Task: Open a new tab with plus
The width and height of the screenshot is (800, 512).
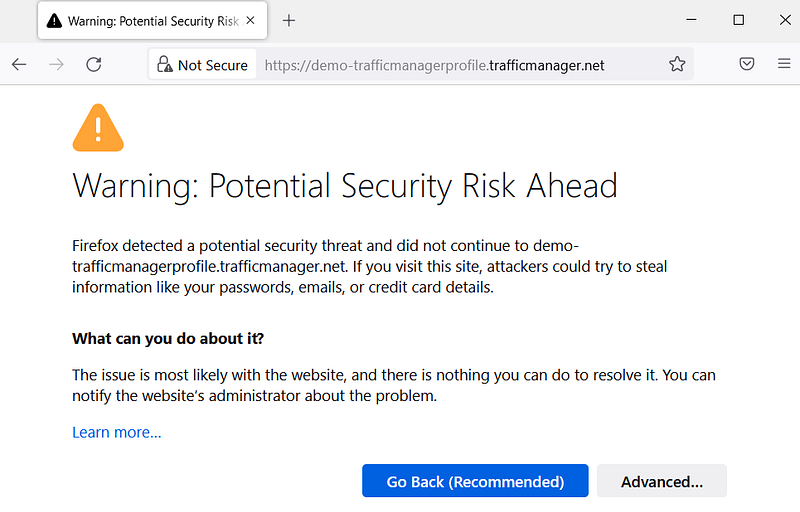Action: (289, 21)
